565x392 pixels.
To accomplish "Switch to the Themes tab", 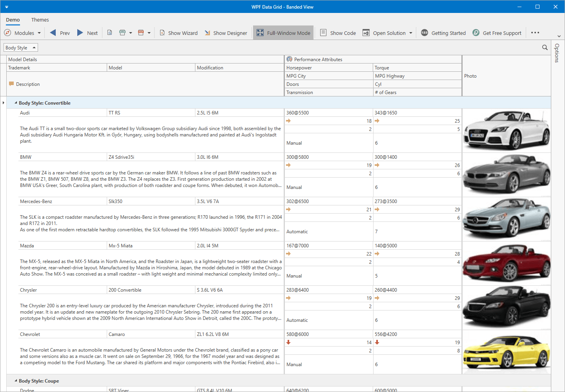I will [40, 20].
